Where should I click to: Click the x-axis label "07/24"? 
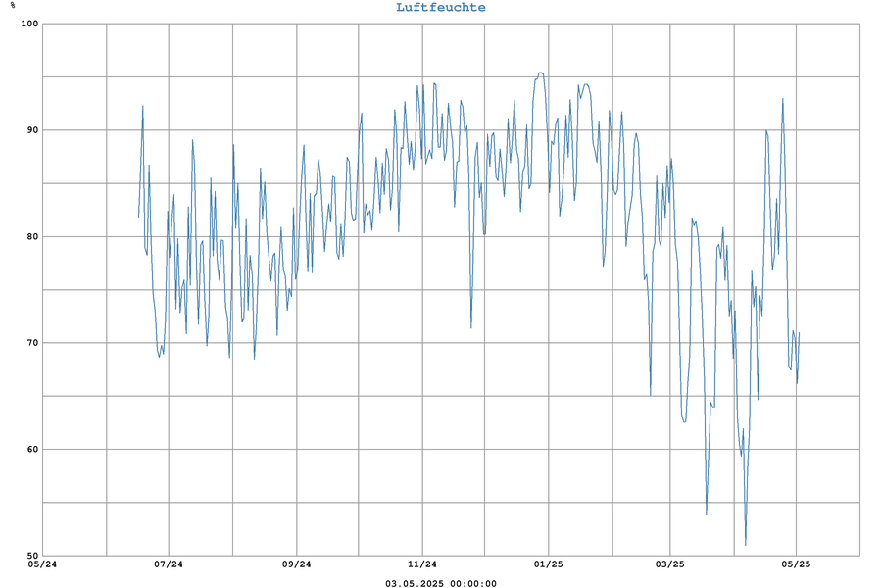tap(169, 564)
